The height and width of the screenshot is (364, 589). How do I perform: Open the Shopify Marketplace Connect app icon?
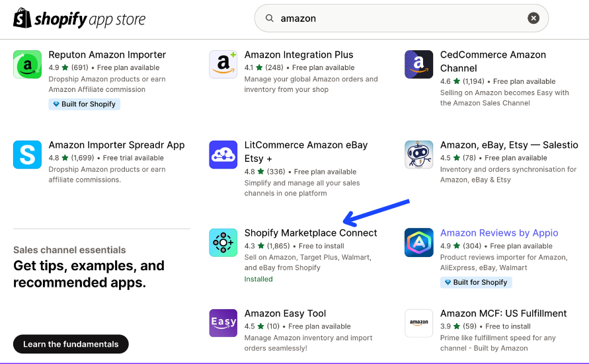tap(223, 243)
